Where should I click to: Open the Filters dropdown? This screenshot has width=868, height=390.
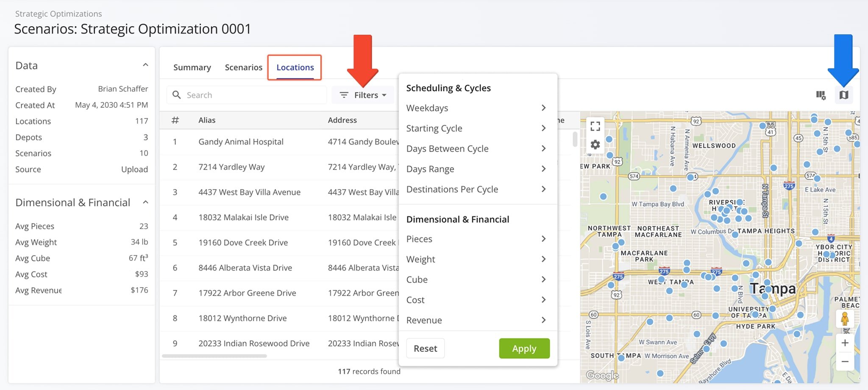click(363, 95)
